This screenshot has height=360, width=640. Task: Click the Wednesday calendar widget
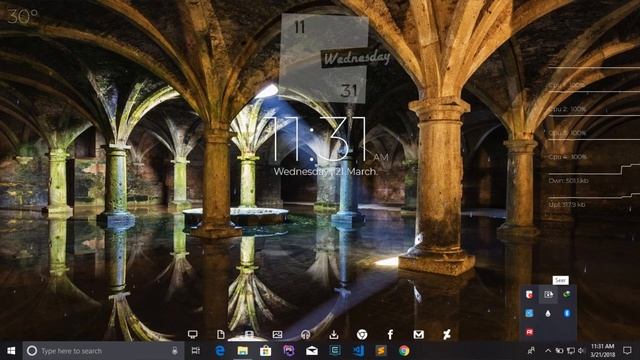(x=334, y=59)
